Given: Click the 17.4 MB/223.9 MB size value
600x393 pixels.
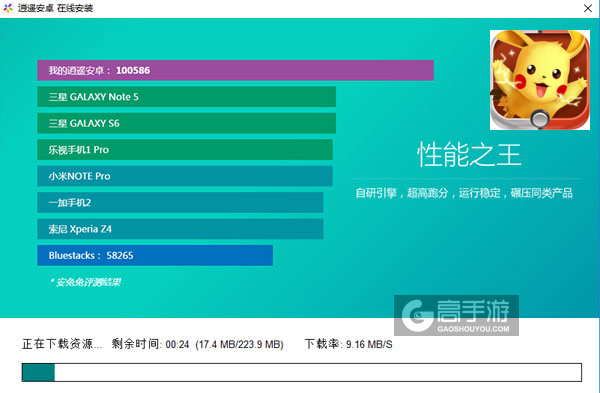Looking at the screenshot, I should coord(240,344).
